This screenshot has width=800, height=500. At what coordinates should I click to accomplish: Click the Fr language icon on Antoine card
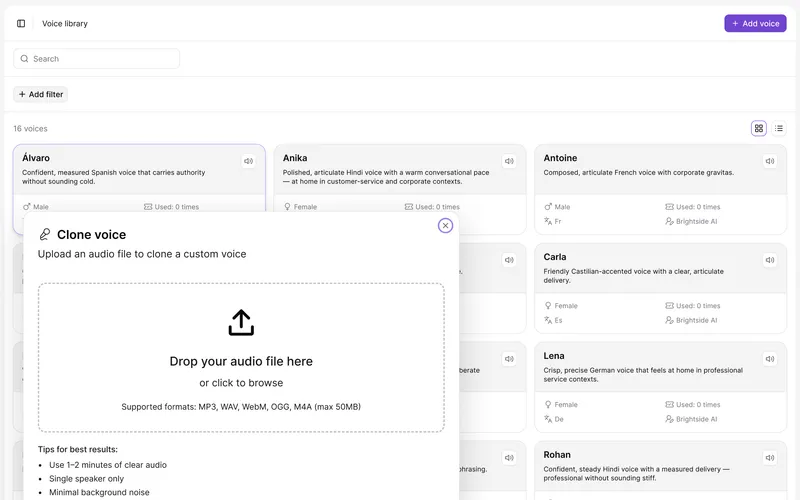click(x=548, y=221)
